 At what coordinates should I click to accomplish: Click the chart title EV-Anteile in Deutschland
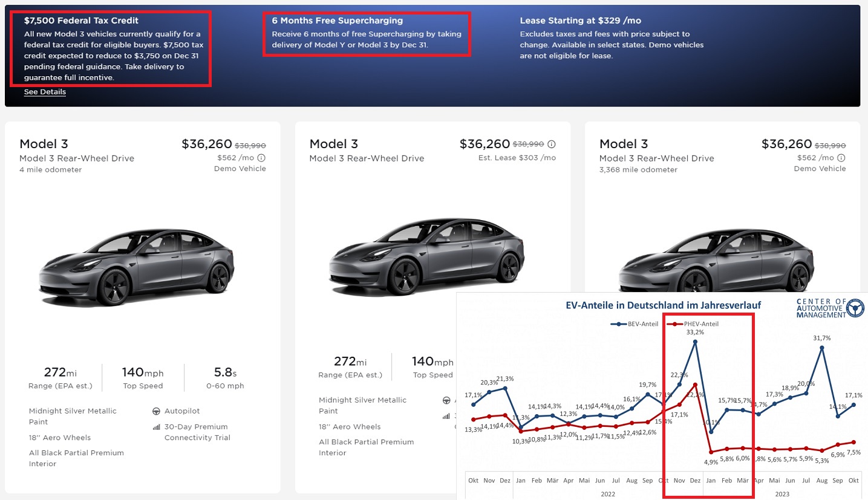663,305
